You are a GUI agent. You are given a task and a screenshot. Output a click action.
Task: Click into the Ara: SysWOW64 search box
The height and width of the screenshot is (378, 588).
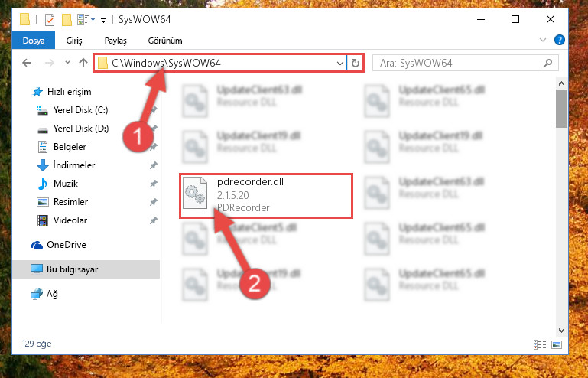(460, 63)
